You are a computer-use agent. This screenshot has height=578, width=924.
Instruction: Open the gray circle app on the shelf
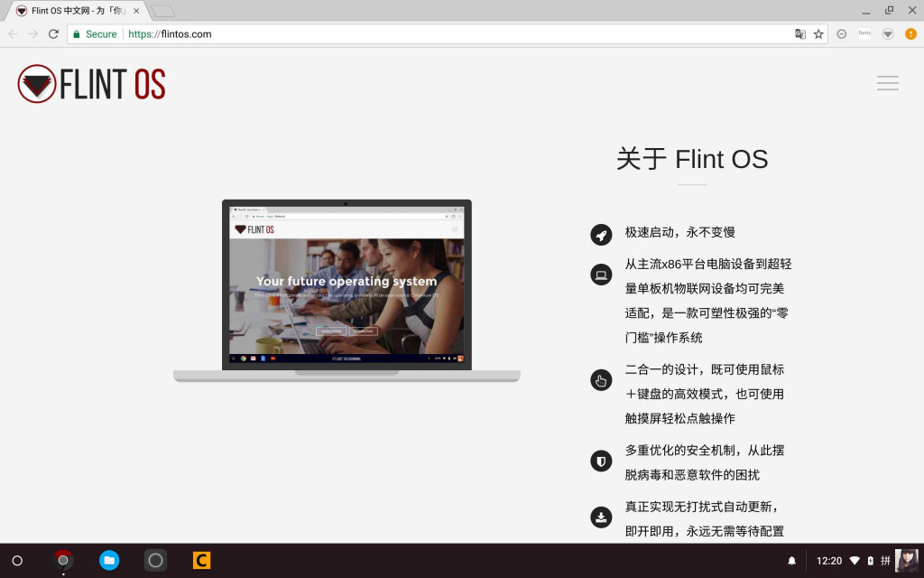pyautogui.click(x=155, y=560)
